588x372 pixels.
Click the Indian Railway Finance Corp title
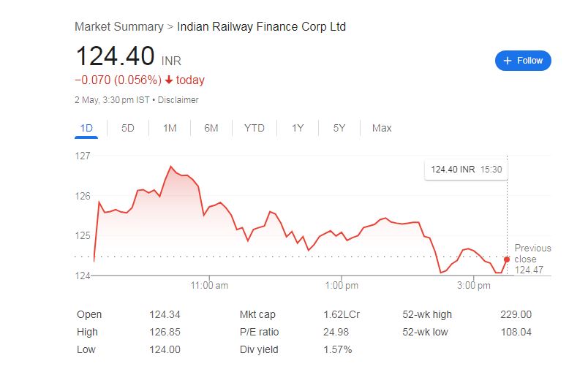[x=262, y=27]
